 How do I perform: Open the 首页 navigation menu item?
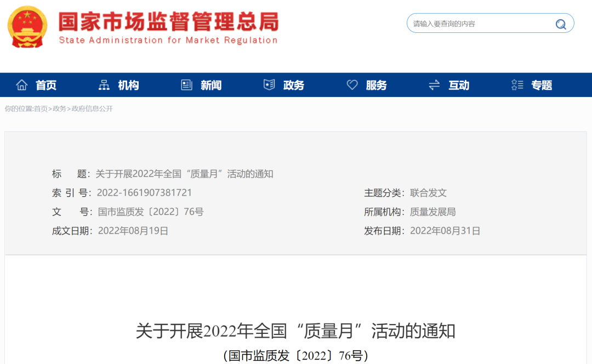point(46,86)
